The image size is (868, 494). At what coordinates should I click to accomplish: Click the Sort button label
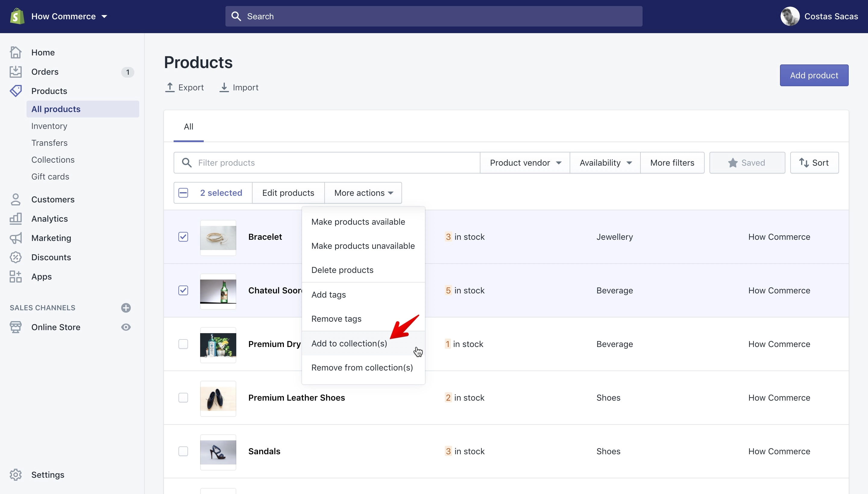point(820,163)
